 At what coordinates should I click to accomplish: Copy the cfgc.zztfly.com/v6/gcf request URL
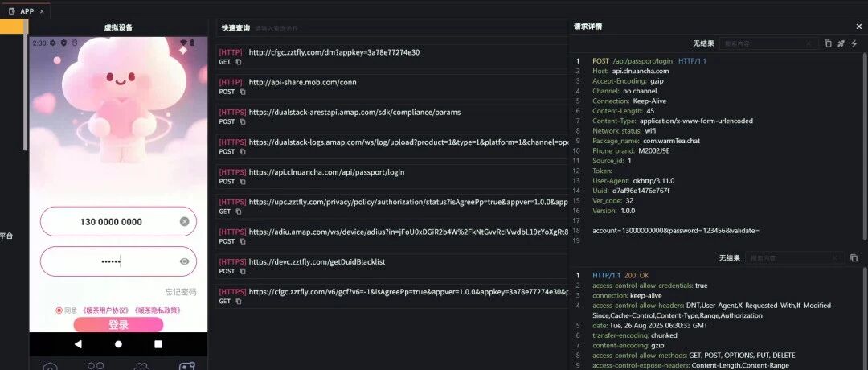click(x=239, y=302)
